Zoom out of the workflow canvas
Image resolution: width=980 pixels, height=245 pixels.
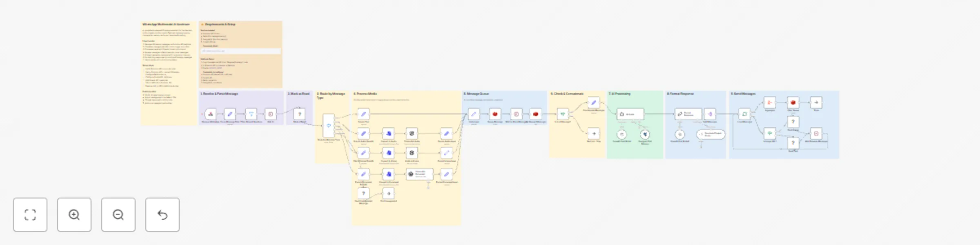click(118, 215)
